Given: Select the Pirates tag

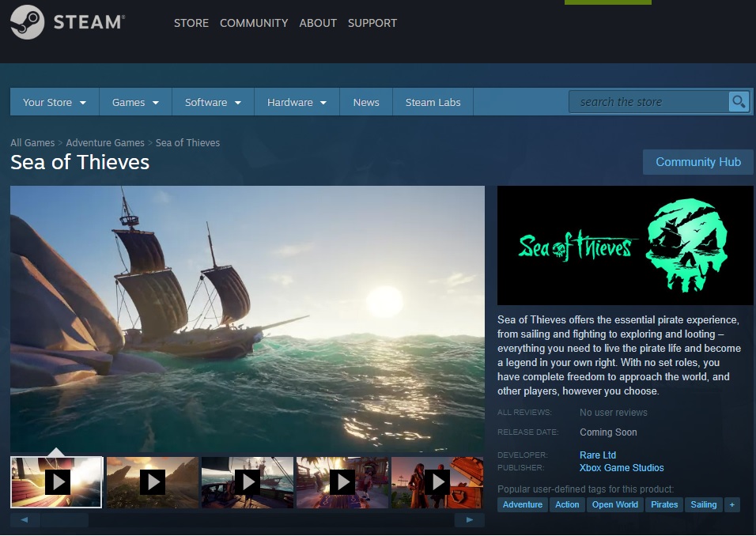Looking at the screenshot, I should coord(664,504).
